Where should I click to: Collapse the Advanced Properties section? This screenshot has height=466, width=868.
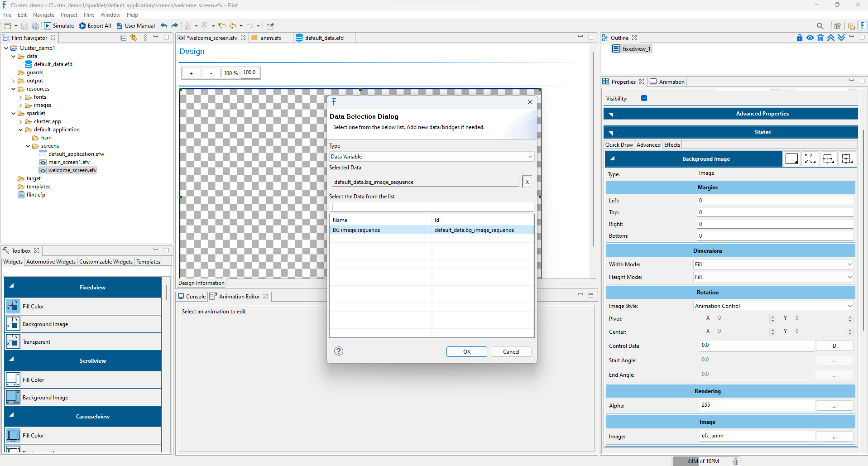[612, 114]
